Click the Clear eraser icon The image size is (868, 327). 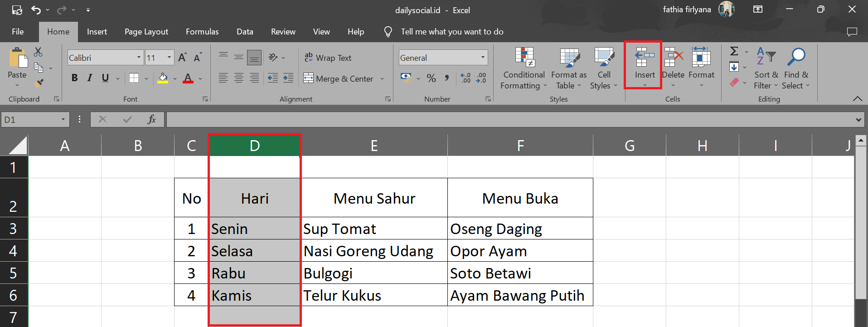[x=734, y=83]
